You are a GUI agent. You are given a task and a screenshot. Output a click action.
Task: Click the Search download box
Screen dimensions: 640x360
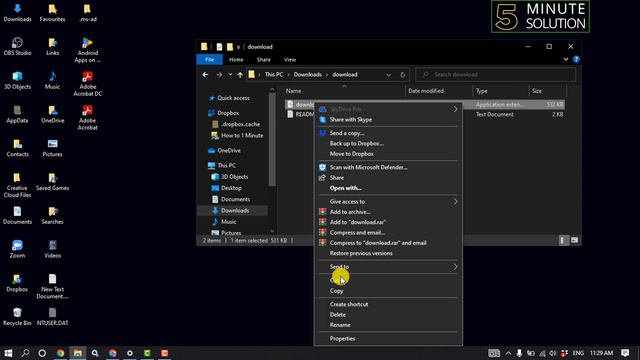point(496,75)
